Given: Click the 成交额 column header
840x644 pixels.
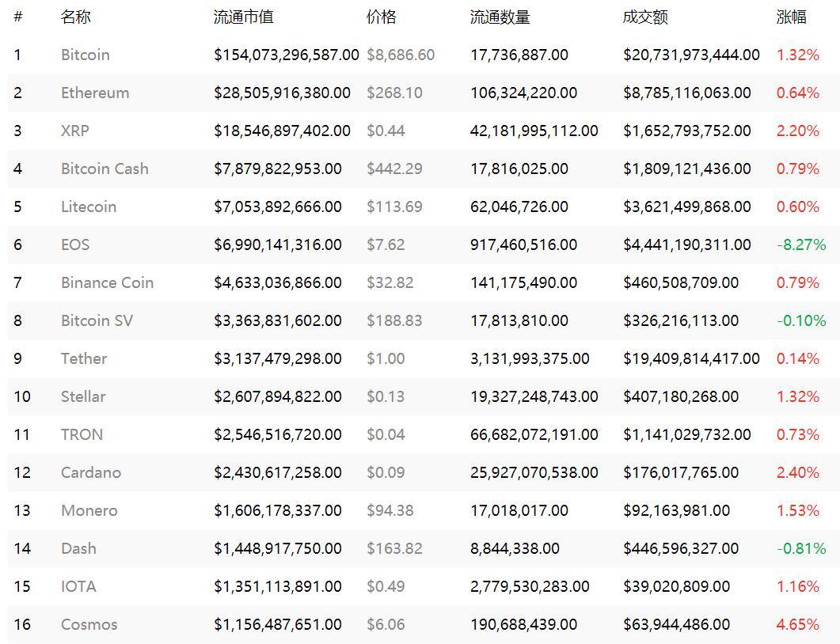Looking at the screenshot, I should tap(645, 17).
